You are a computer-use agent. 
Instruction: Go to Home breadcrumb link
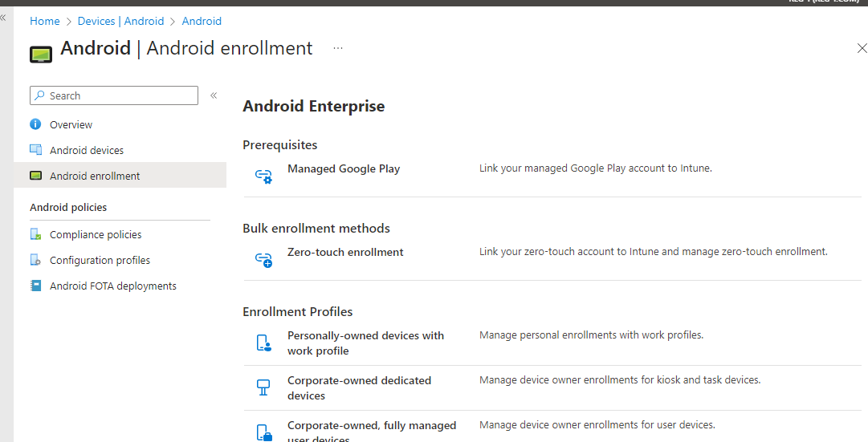(x=45, y=22)
